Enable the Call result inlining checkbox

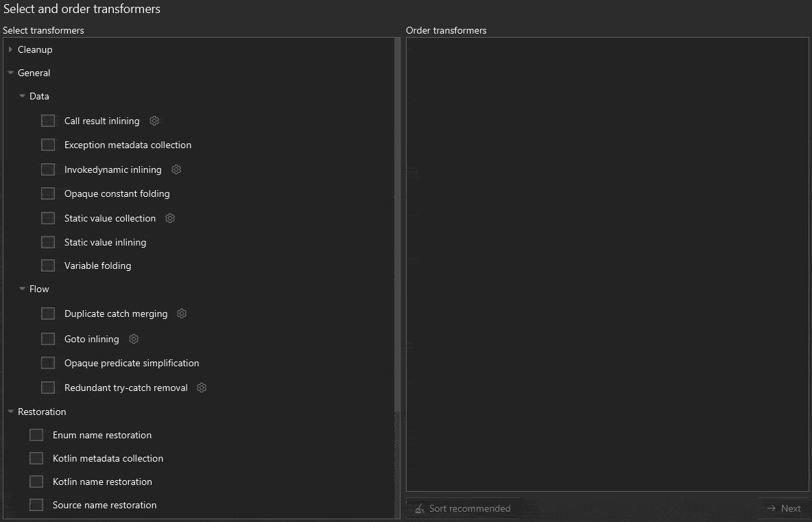tap(48, 121)
